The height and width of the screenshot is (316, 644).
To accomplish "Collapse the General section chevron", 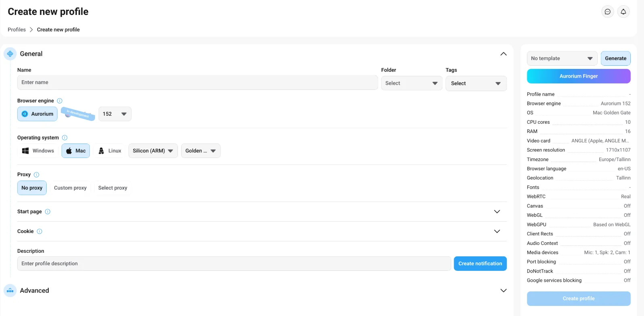I will (x=504, y=54).
